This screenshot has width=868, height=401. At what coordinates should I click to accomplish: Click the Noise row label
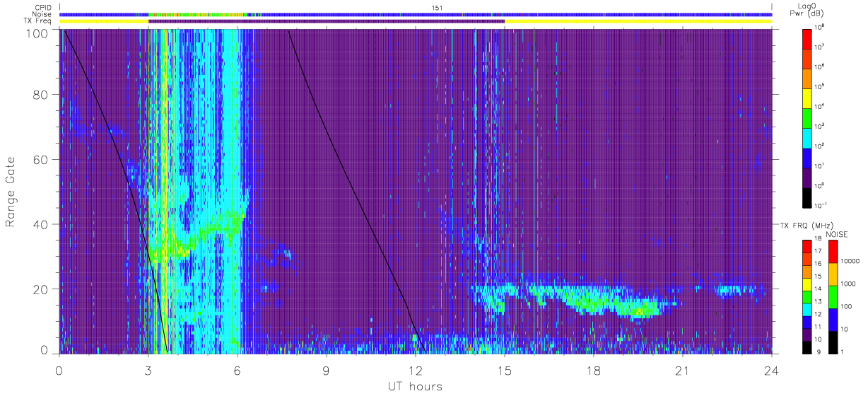[x=42, y=14]
